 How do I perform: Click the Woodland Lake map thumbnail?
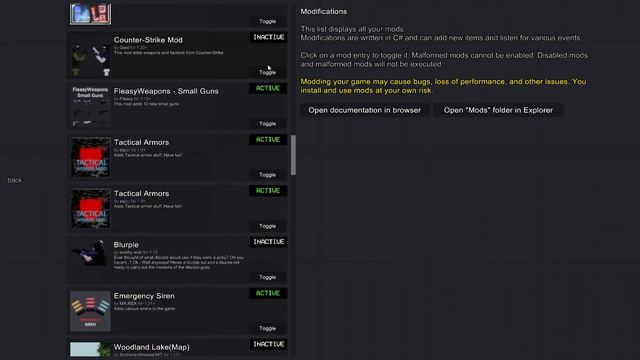pyautogui.click(x=90, y=350)
